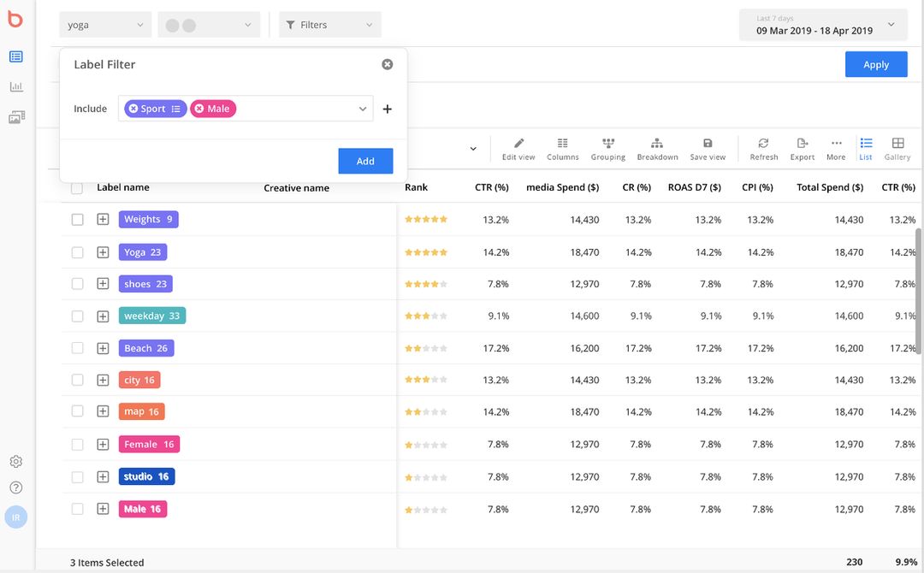Open the Filters dropdown
Image resolution: width=924 pixels, height=573 pixels.
coord(330,25)
